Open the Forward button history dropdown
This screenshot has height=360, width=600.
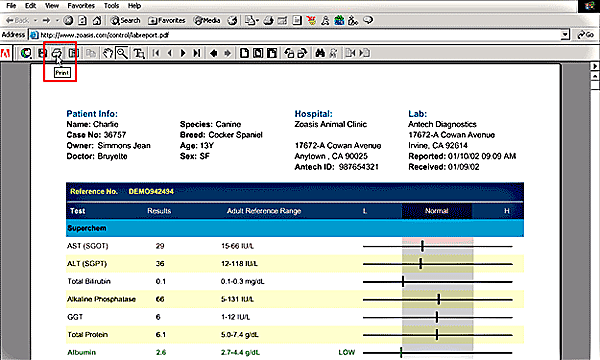point(57,20)
